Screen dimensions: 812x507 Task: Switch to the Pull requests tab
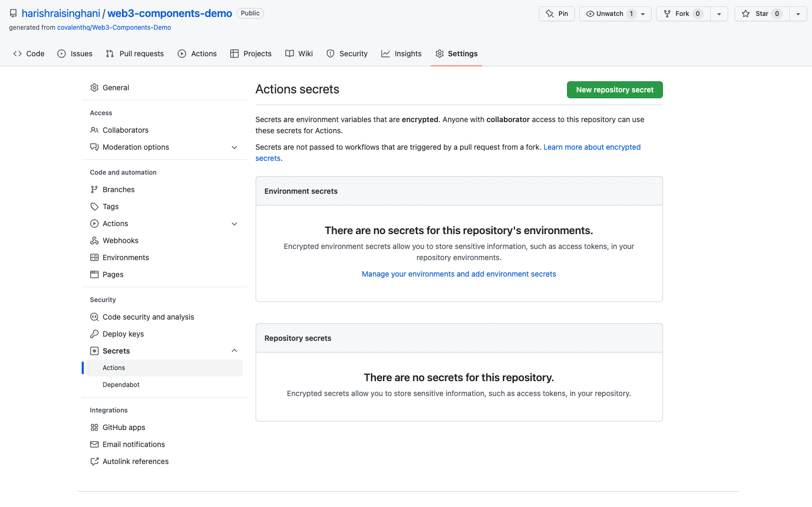coord(135,54)
